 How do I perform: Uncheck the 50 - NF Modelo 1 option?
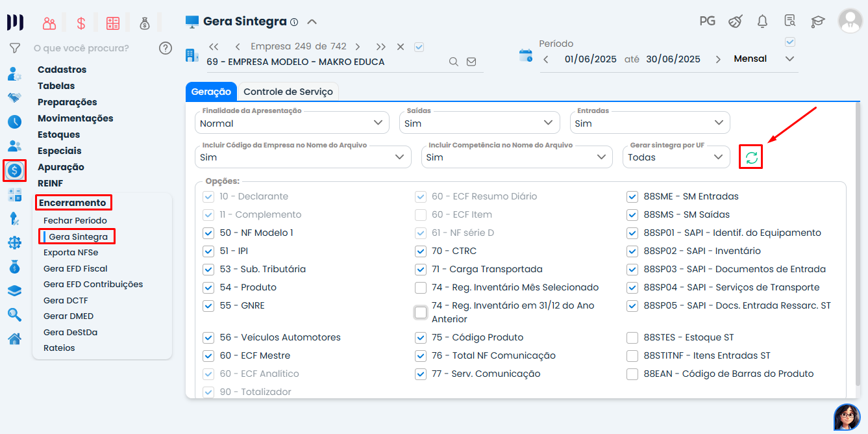(x=208, y=233)
